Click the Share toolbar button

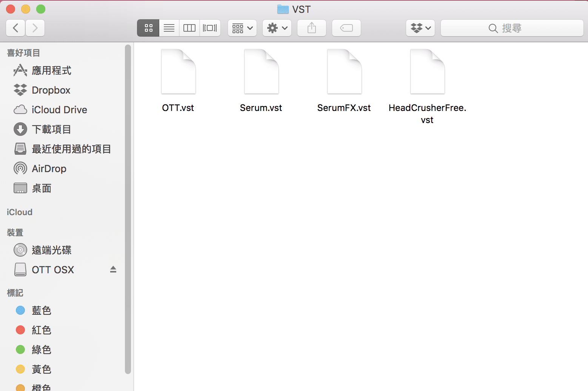[x=312, y=28]
